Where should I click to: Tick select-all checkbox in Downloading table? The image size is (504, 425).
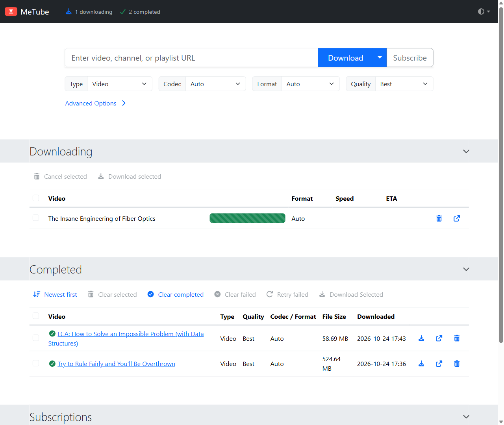click(x=36, y=198)
